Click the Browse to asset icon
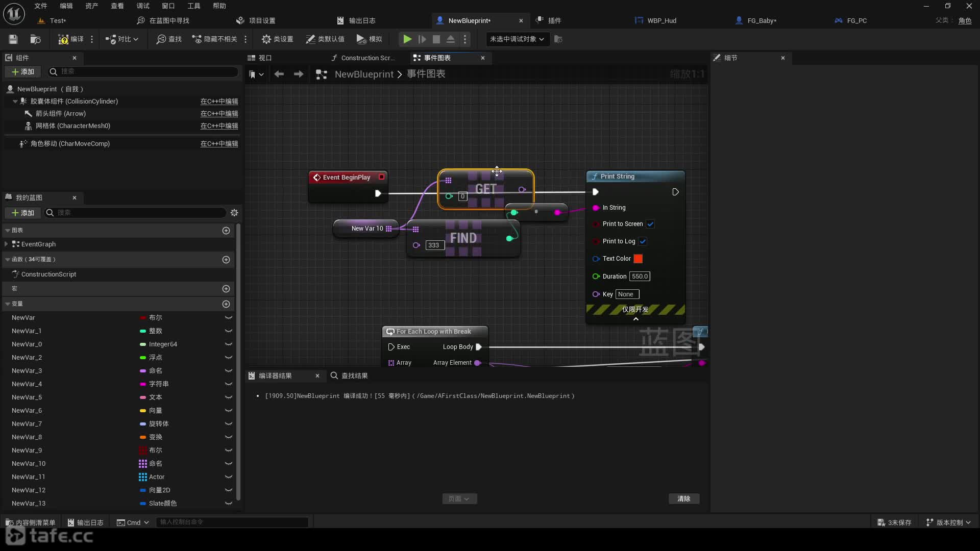This screenshot has width=980, height=551. [35, 39]
